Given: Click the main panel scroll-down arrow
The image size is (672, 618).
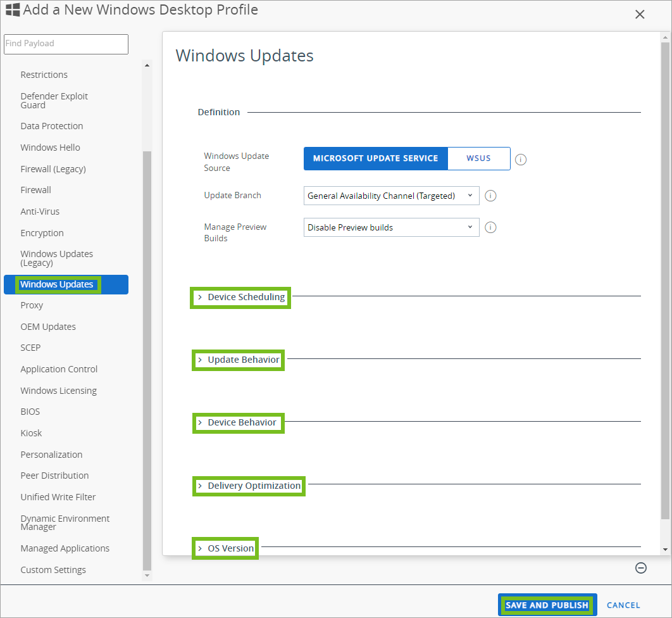Looking at the screenshot, I should tap(665, 550).
